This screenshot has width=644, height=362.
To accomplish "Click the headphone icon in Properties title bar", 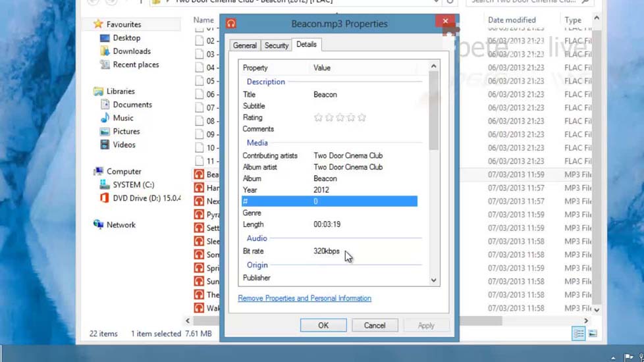I will [x=231, y=24].
